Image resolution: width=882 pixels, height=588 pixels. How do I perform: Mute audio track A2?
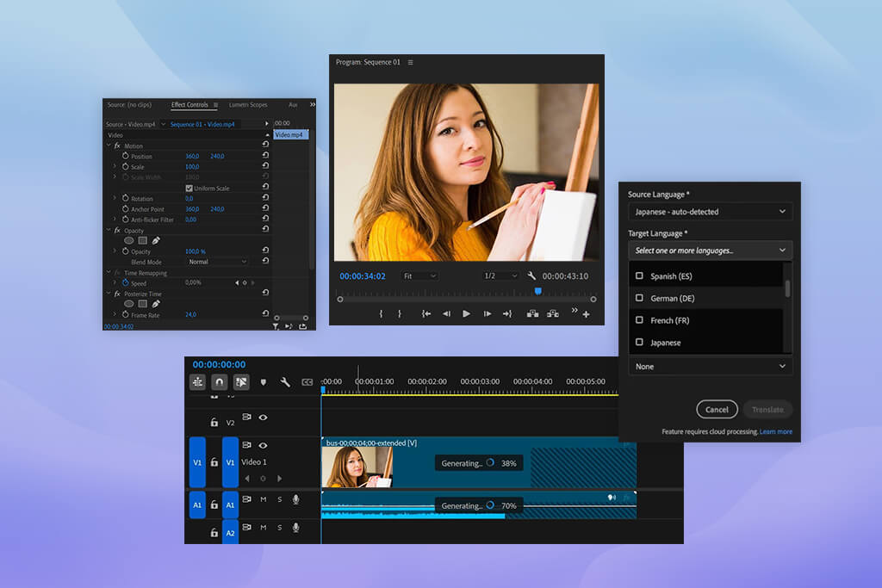[x=264, y=527]
